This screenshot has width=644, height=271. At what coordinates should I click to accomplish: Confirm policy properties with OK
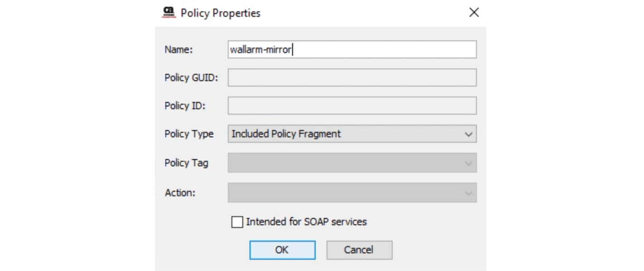(x=282, y=250)
